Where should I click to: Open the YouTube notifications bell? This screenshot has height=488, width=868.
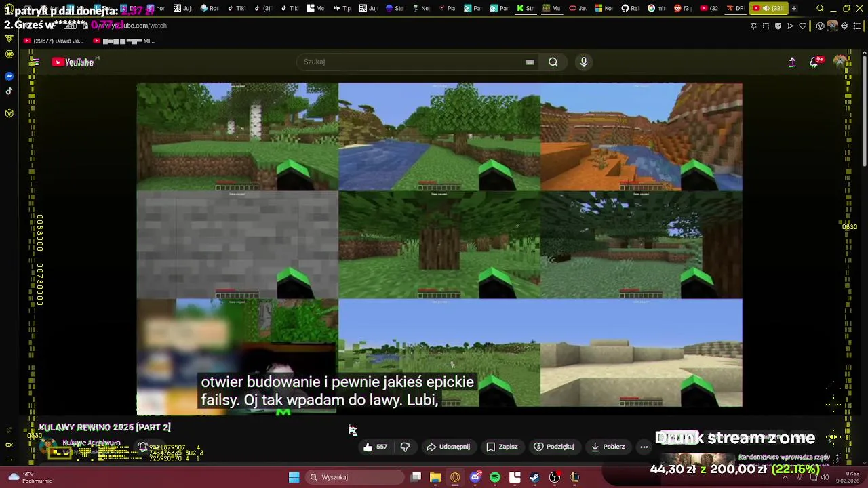tap(815, 62)
